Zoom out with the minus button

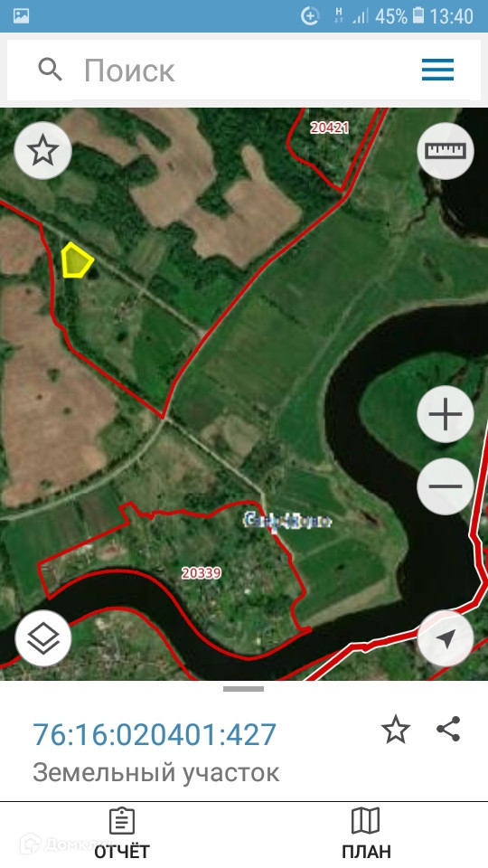(x=446, y=486)
